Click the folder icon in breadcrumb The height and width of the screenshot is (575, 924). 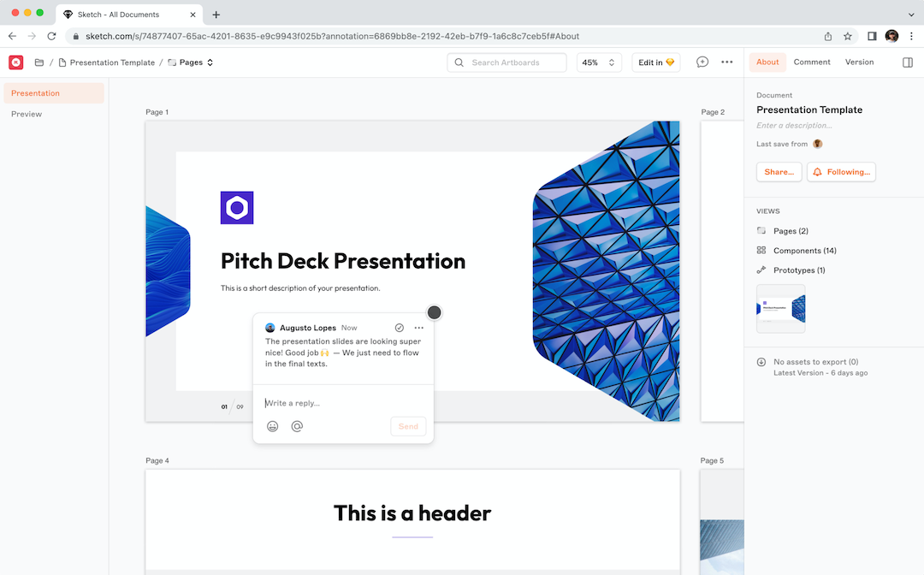click(x=39, y=62)
